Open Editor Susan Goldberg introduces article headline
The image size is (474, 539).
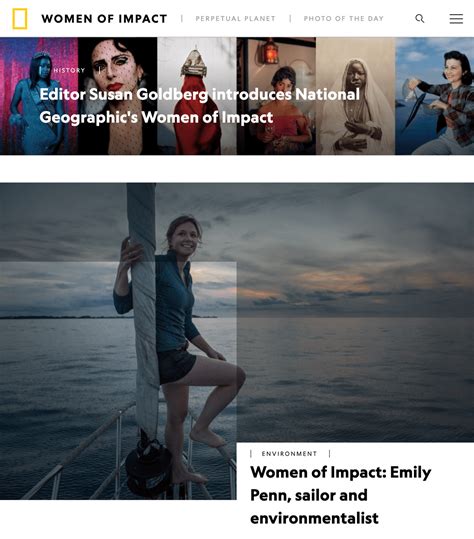[x=199, y=106]
